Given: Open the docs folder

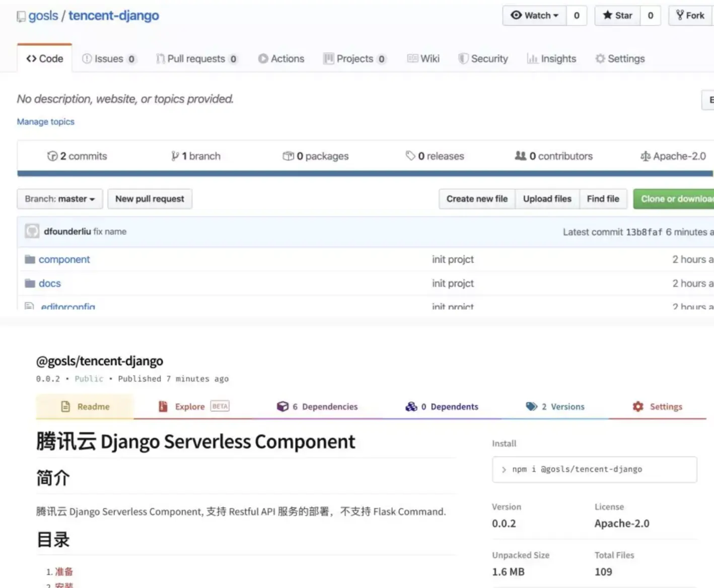Looking at the screenshot, I should coord(50,283).
